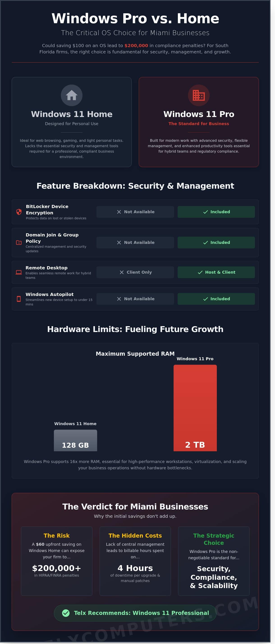This screenshot has width=275, height=644.
Task: Click the gray 128 GB Windows 11 Home bar
Action: tap(75, 440)
